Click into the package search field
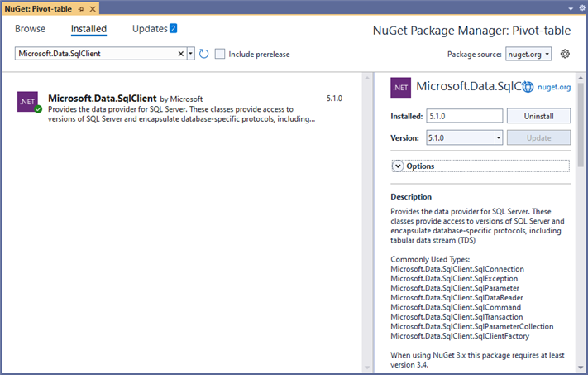The height and width of the screenshot is (375, 588). click(x=95, y=54)
